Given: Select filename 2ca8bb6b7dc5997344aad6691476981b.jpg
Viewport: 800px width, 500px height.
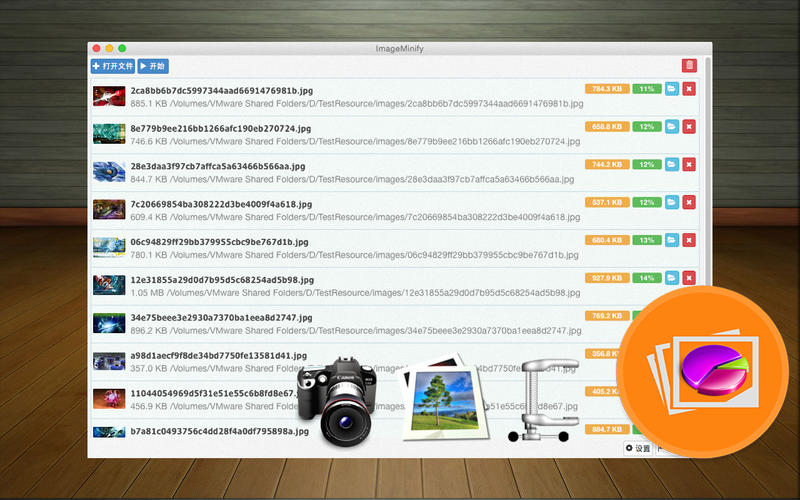Looking at the screenshot, I should point(221,91).
